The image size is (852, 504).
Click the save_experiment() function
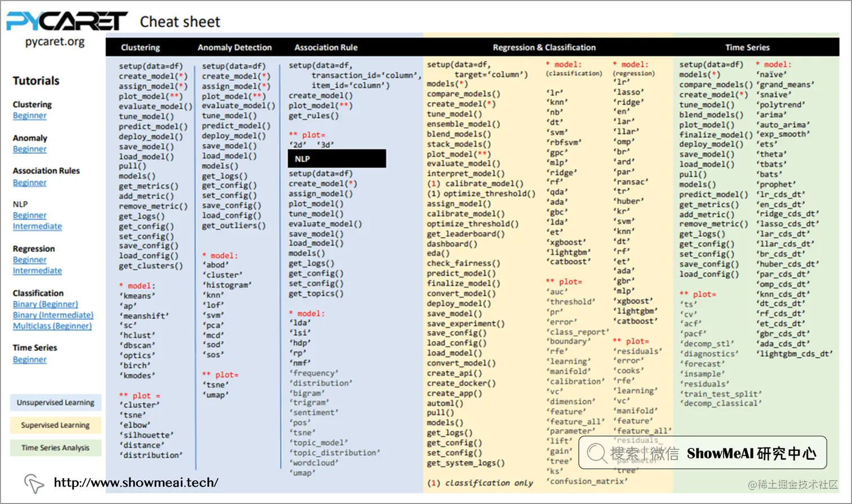pyautogui.click(x=465, y=324)
